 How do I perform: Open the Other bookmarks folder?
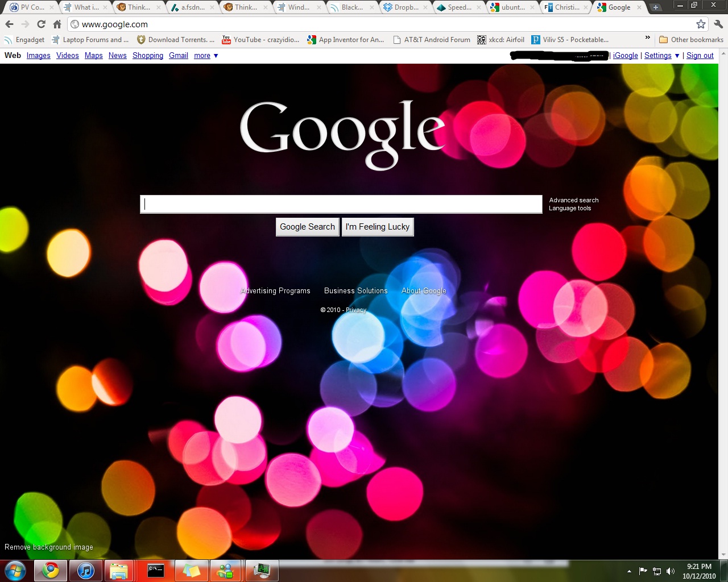pos(691,40)
